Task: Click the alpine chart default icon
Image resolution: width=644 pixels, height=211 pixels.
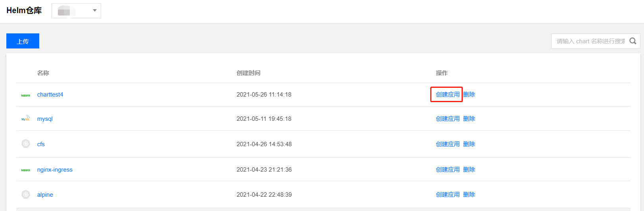Action: (x=26, y=194)
